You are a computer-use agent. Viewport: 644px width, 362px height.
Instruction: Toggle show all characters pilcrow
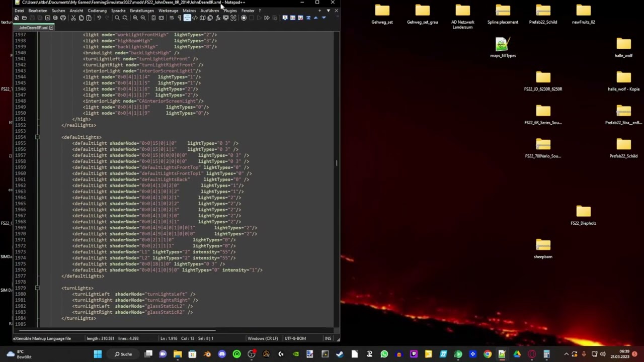click(x=179, y=18)
